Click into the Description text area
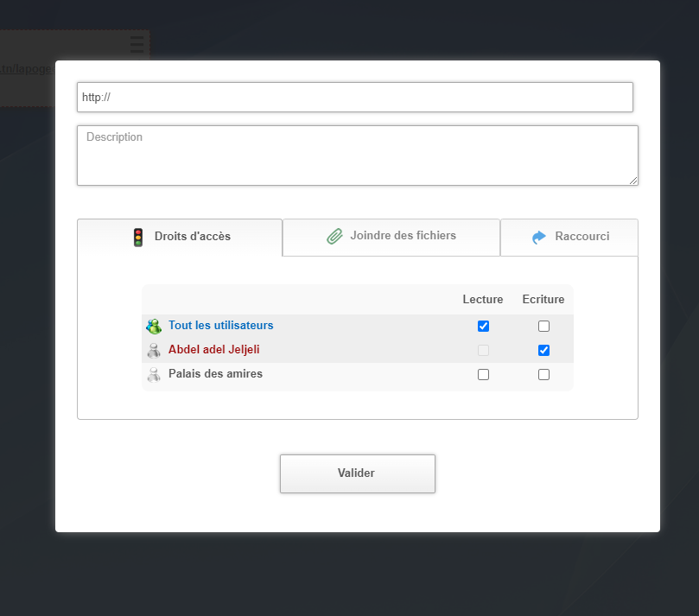The width and height of the screenshot is (699, 616). (x=357, y=156)
